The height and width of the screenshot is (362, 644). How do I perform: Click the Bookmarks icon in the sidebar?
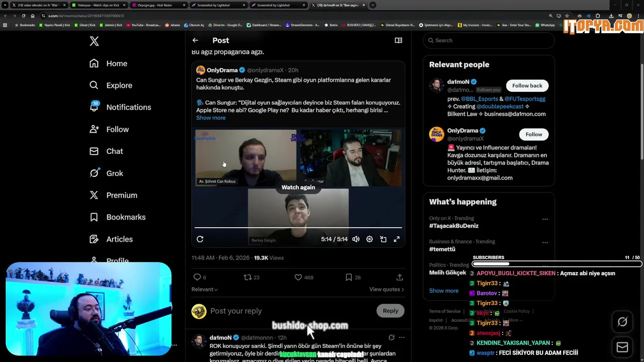pyautogui.click(x=94, y=217)
